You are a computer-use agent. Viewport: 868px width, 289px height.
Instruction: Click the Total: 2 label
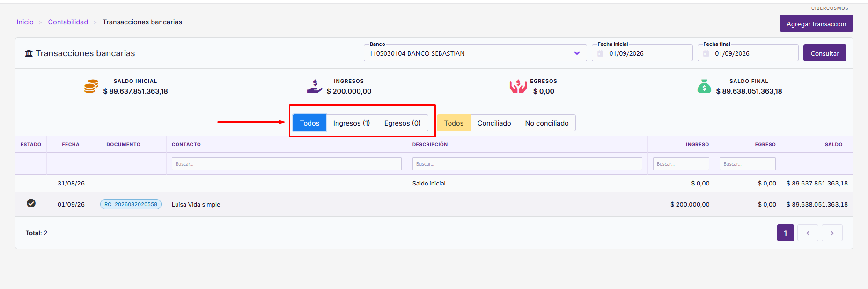37,233
